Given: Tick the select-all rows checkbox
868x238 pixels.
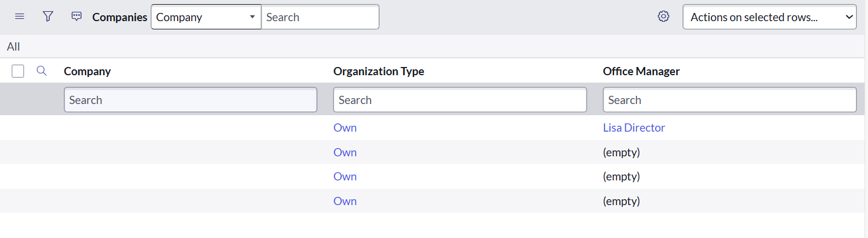Looking at the screenshot, I should [x=18, y=71].
